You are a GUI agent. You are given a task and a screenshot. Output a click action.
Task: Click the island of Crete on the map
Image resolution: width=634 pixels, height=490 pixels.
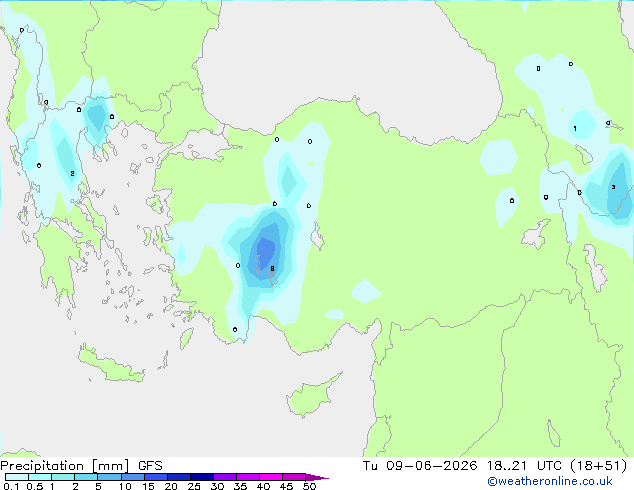pyautogui.click(x=111, y=365)
